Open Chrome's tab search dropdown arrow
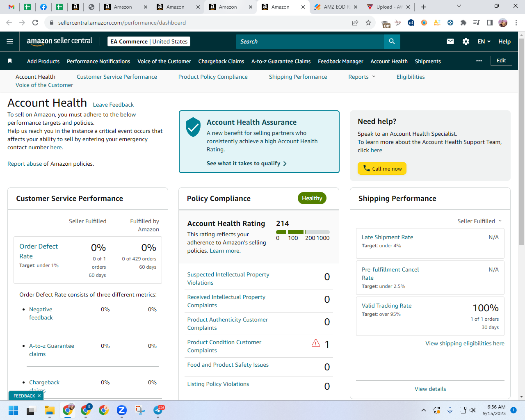This screenshot has width=525, height=420. (x=459, y=6)
